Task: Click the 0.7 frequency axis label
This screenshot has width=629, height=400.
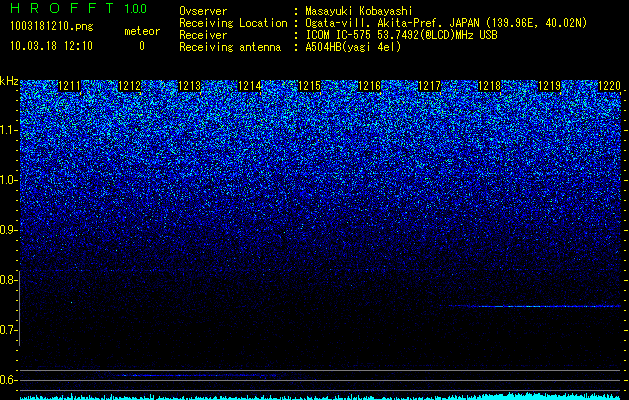Action: coord(9,330)
